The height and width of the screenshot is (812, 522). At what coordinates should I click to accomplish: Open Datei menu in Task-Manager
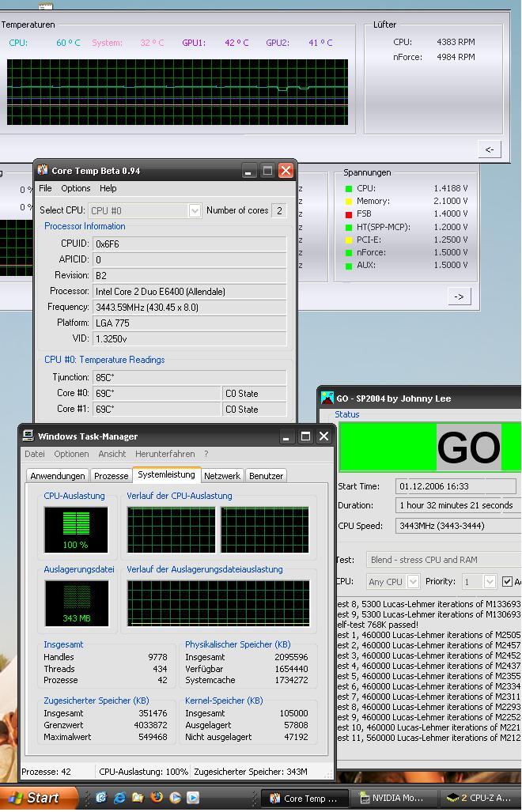coord(35,454)
